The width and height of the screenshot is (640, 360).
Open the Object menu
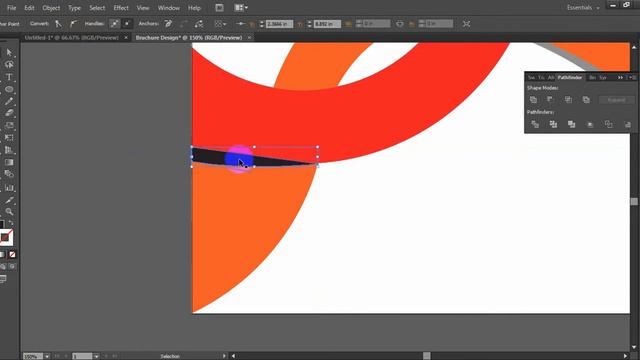click(51, 8)
